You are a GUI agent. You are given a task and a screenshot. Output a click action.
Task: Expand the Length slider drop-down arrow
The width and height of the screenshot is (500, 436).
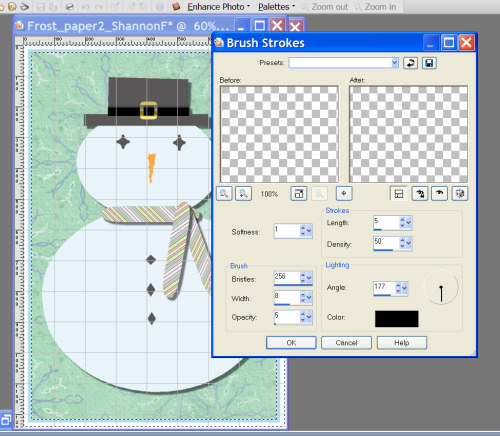[409, 222]
